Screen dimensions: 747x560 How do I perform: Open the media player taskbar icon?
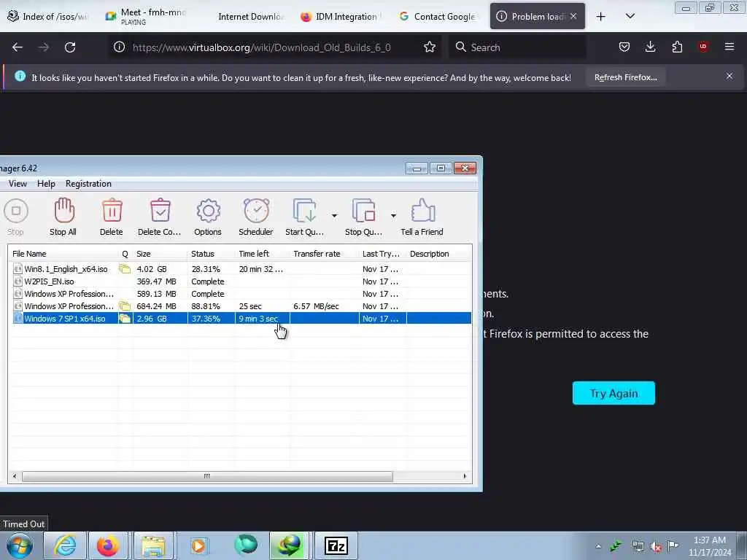point(198,545)
